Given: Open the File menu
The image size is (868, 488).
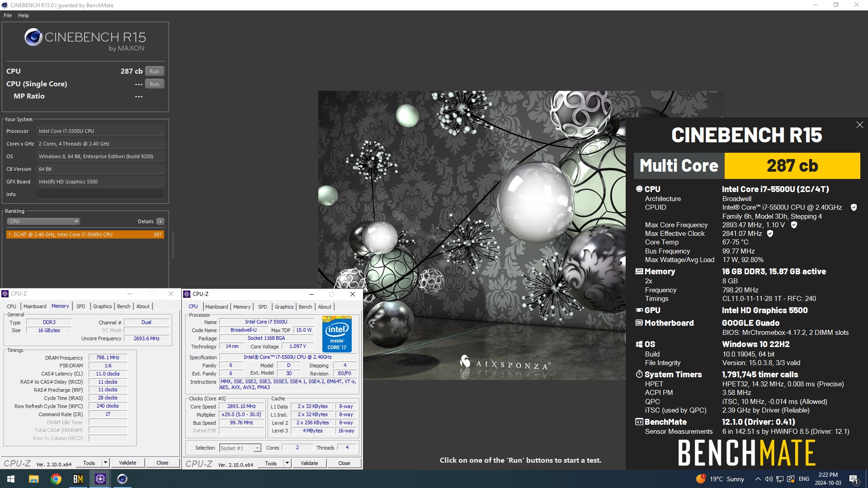Looking at the screenshot, I should tap(8, 15).
